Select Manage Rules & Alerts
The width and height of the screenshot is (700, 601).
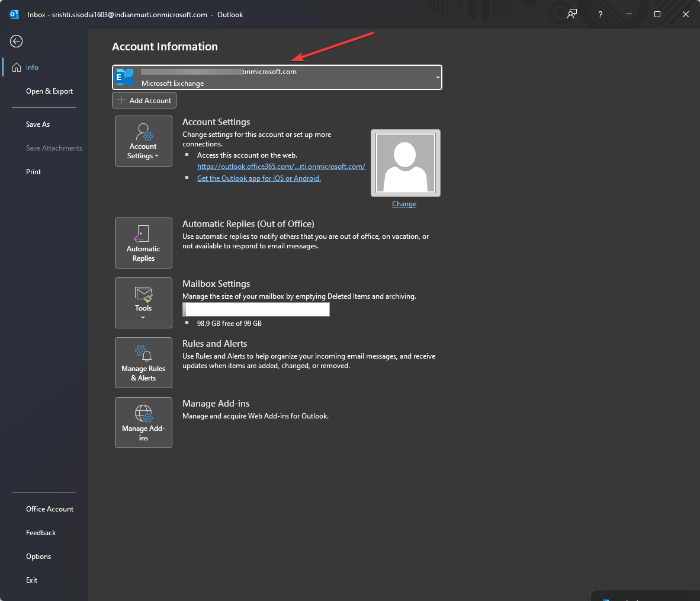[143, 363]
